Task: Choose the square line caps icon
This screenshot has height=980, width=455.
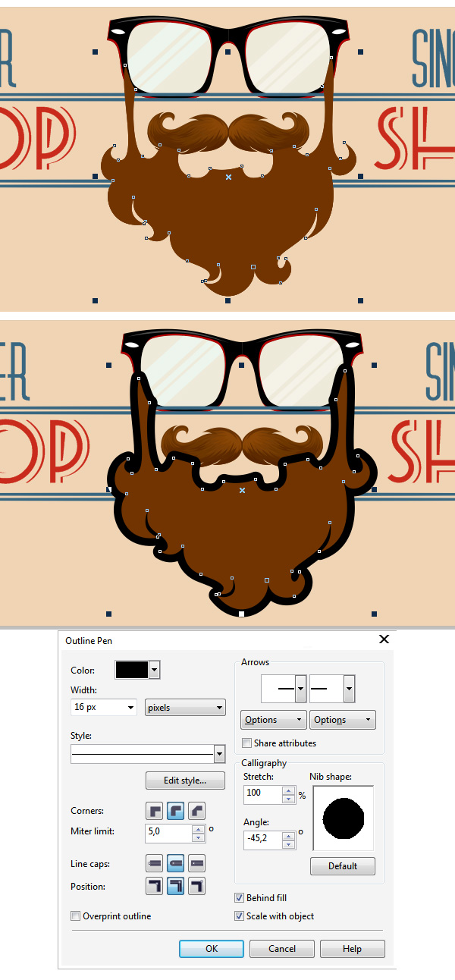Action: [155, 863]
